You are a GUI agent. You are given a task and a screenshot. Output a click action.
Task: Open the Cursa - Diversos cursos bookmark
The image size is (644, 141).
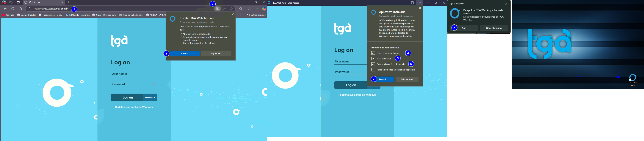pyautogui.click(x=104, y=15)
